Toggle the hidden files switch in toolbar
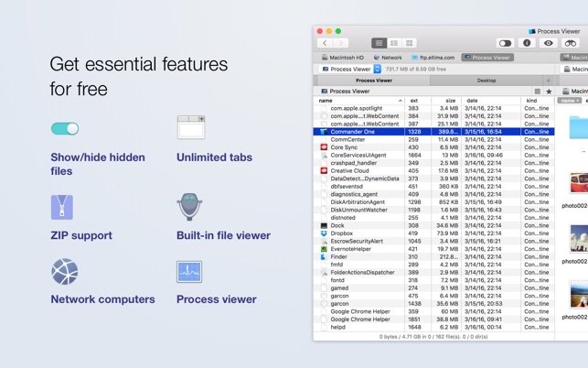588x368 pixels. 505,43
